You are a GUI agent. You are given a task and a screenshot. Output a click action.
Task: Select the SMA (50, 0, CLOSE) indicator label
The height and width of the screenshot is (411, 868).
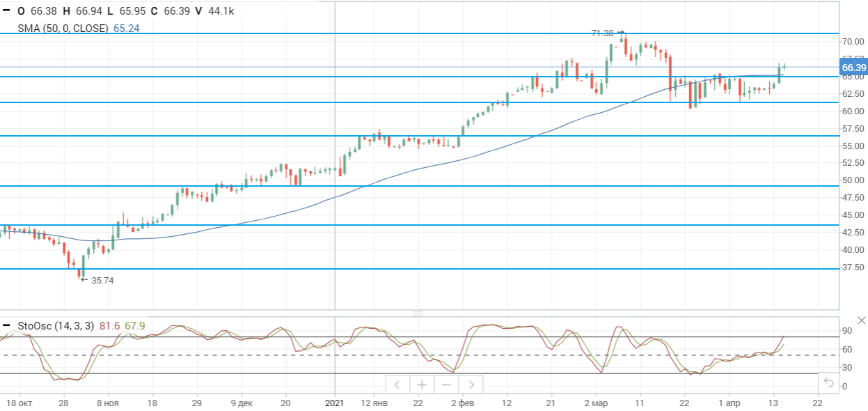tap(64, 29)
